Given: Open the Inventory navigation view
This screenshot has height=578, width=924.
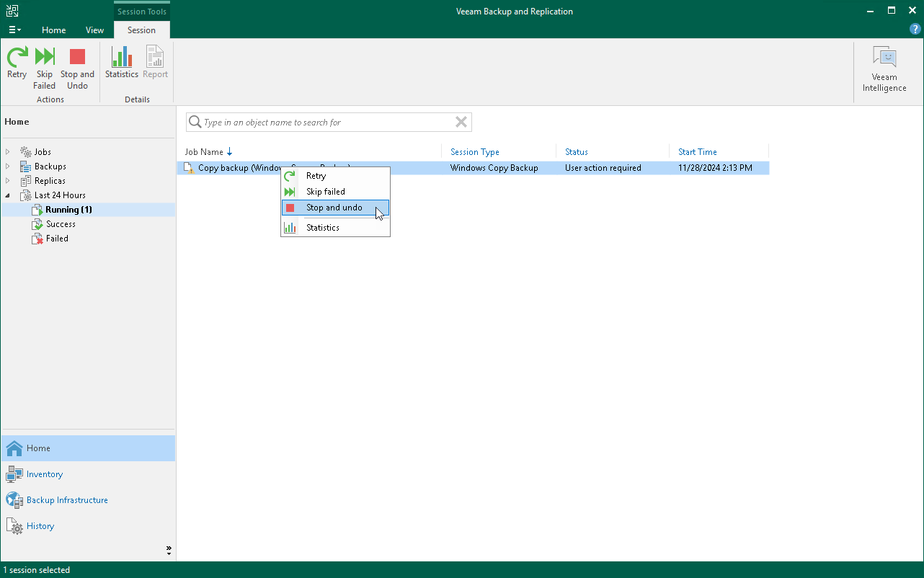Looking at the screenshot, I should click(x=88, y=474).
